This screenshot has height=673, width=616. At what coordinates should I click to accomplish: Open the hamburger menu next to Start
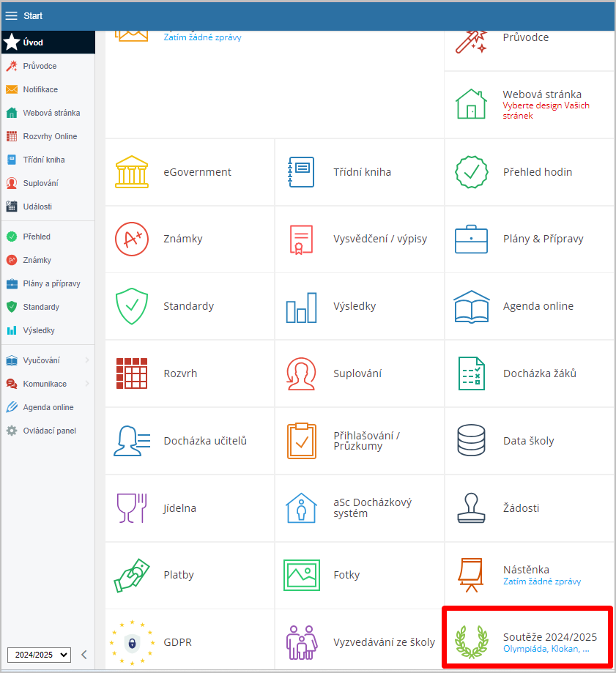point(11,16)
